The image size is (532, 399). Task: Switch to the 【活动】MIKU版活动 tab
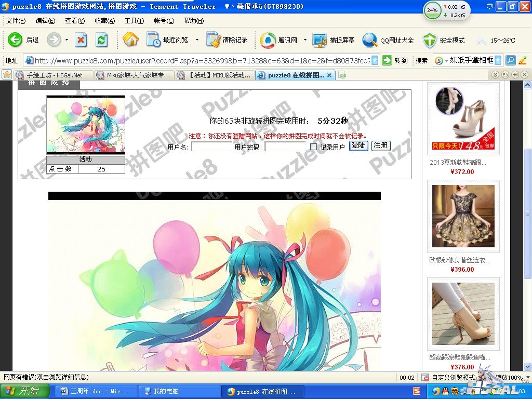[215, 75]
